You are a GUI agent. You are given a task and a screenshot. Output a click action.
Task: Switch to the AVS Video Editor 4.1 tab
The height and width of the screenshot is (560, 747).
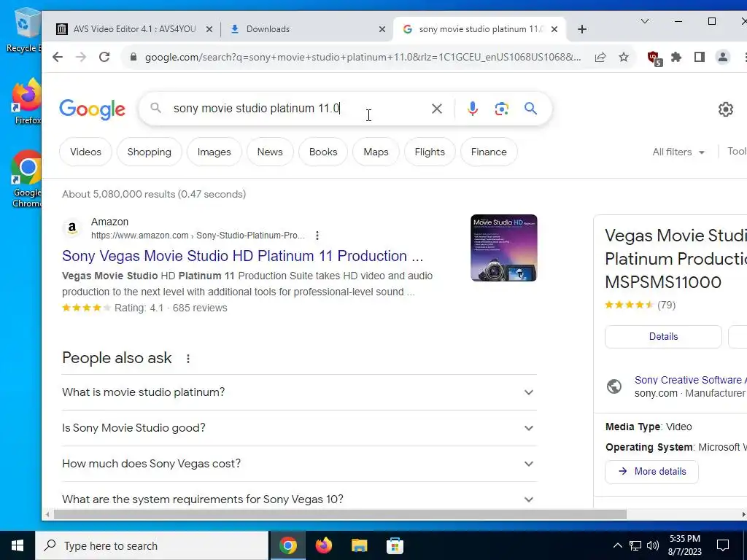click(134, 29)
